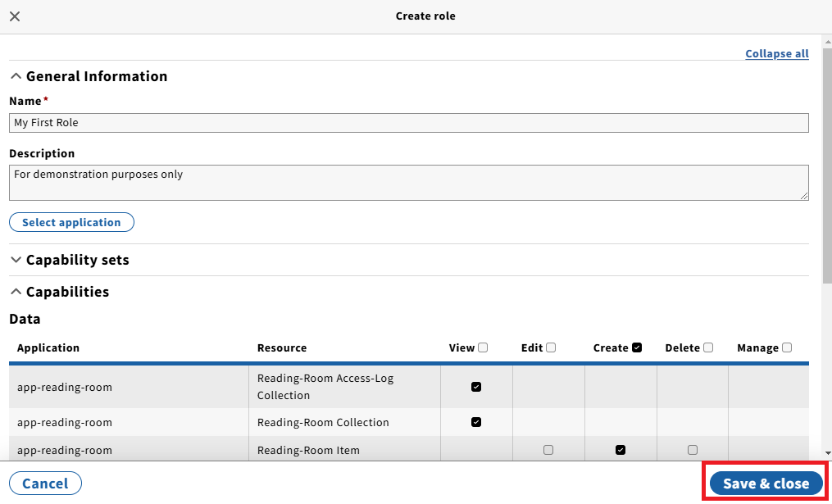Uncheck the Create column header checkbox
Viewport: 832px width, 504px height.
point(637,347)
